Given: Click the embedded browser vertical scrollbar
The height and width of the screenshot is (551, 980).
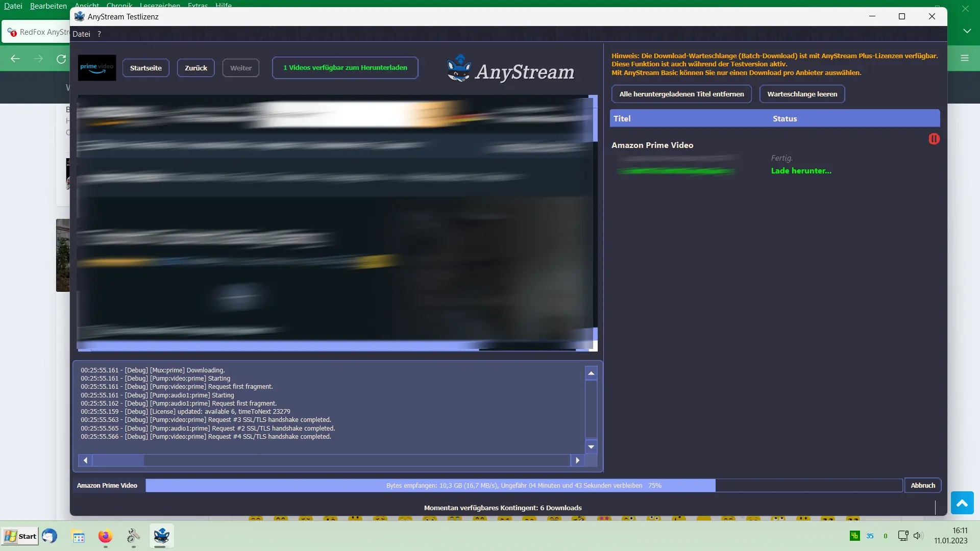Looking at the screenshot, I should point(594,223).
